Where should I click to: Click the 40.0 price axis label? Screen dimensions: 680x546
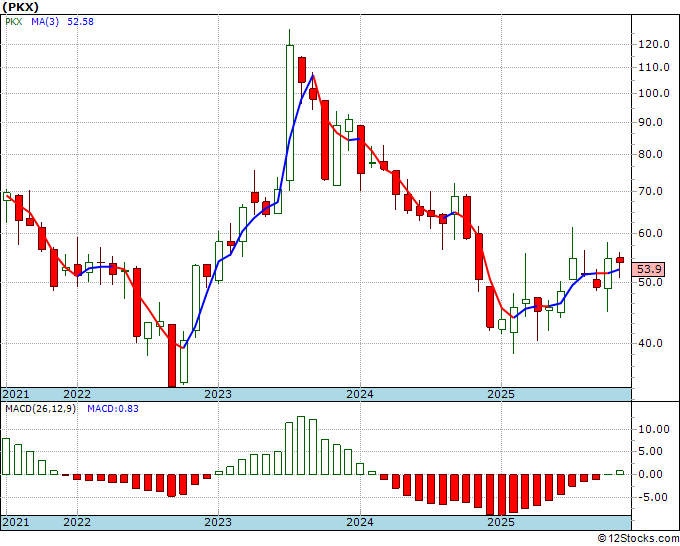click(x=651, y=343)
